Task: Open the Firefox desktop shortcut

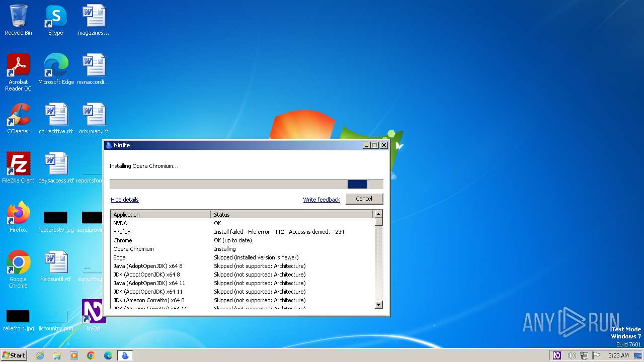Action: pyautogui.click(x=18, y=217)
